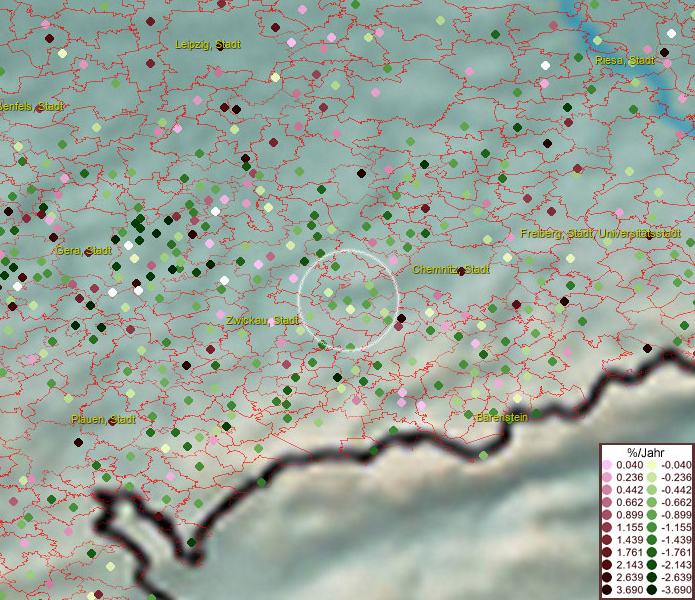The width and height of the screenshot is (695, 600).
Task: Click the dark marker beside Gera, Stadt label
Action: click(x=89, y=252)
